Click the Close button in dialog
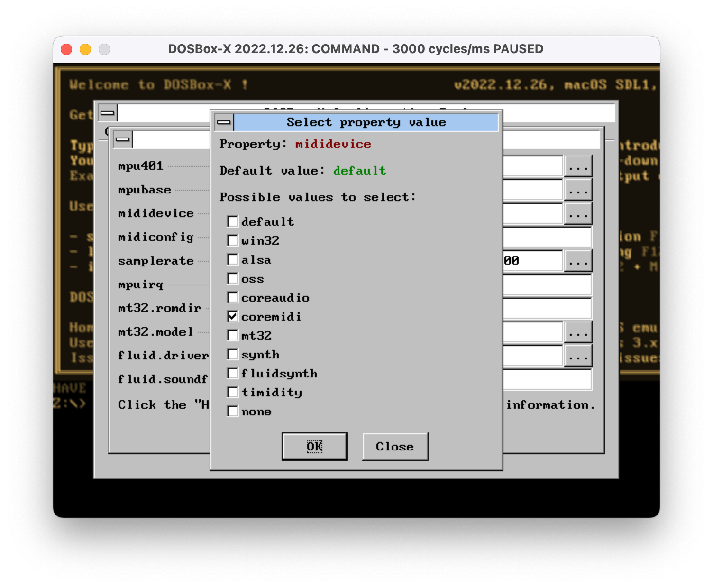The image size is (713, 588). pyautogui.click(x=395, y=446)
